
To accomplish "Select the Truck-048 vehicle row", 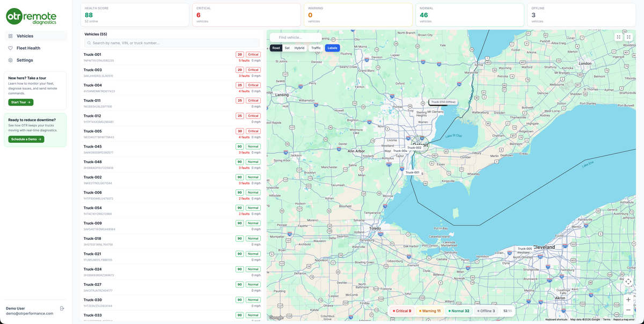I will point(172,165).
